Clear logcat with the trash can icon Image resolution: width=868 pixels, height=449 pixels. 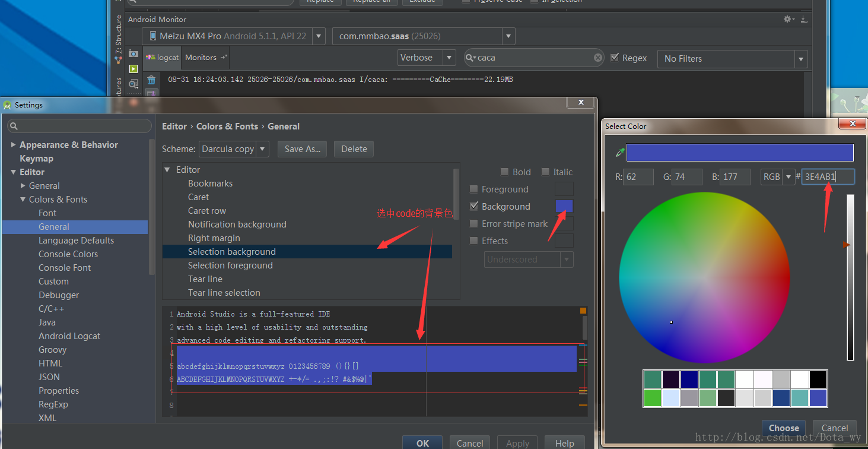pyautogui.click(x=151, y=80)
